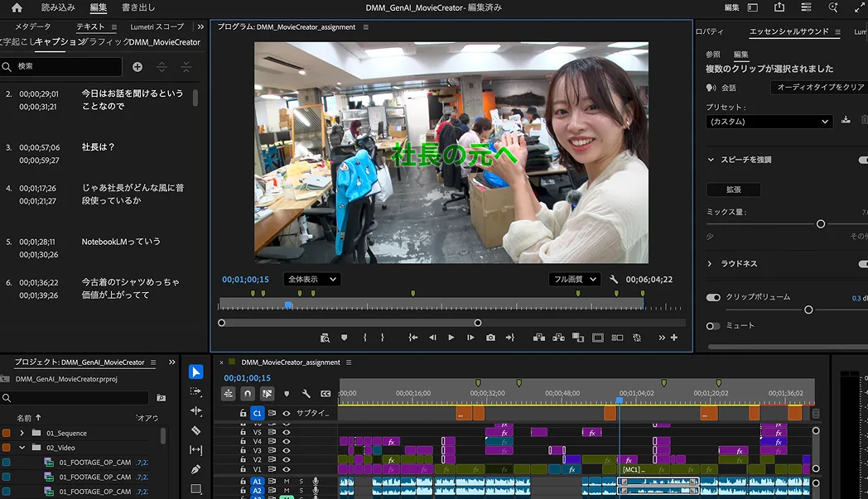868x499 pixels.
Task: Play the Program monitor
Action: pos(451,338)
